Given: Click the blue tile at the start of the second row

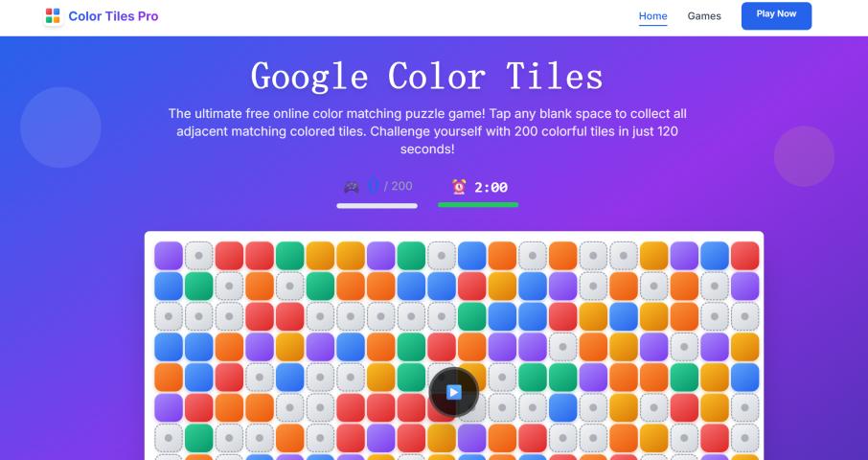Looking at the screenshot, I should 169,286.
